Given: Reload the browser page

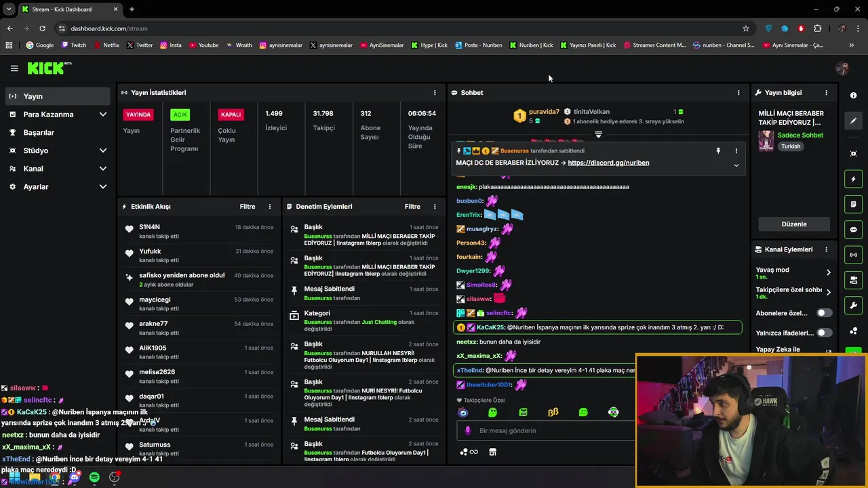Looking at the screenshot, I should 42,28.
